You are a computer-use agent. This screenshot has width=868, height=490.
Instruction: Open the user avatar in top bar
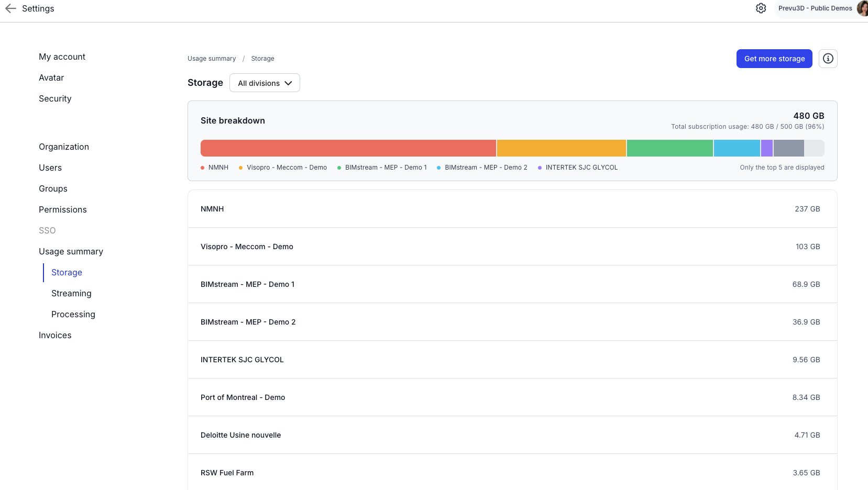pos(862,8)
